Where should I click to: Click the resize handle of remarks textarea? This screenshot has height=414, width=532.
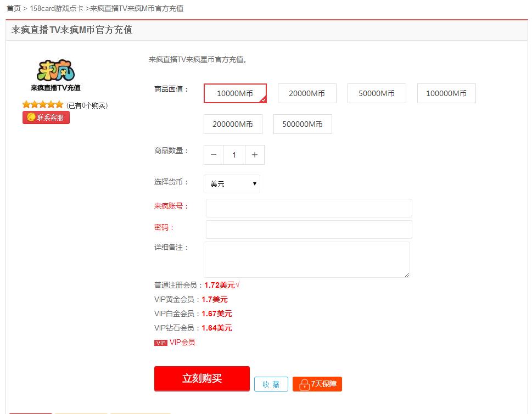(407, 275)
